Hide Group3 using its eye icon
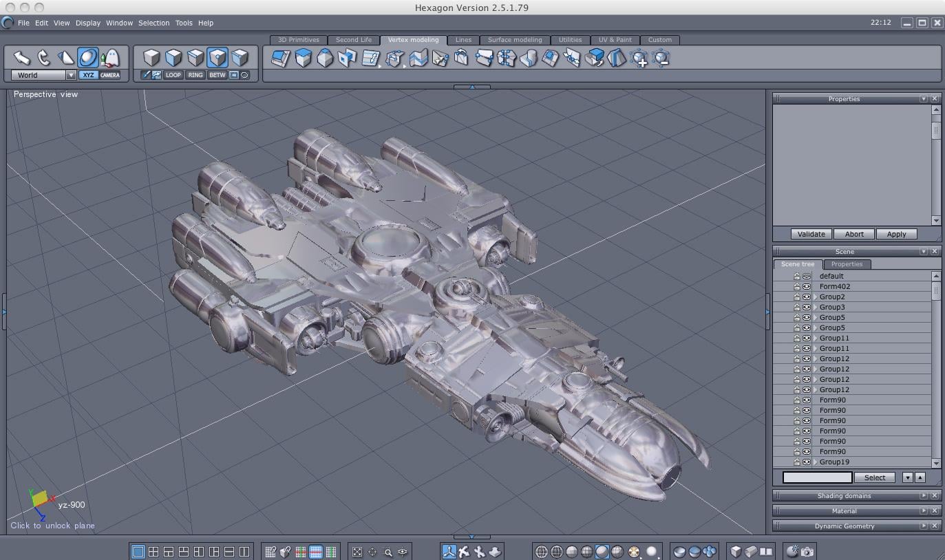This screenshot has height=560, width=945. point(807,308)
